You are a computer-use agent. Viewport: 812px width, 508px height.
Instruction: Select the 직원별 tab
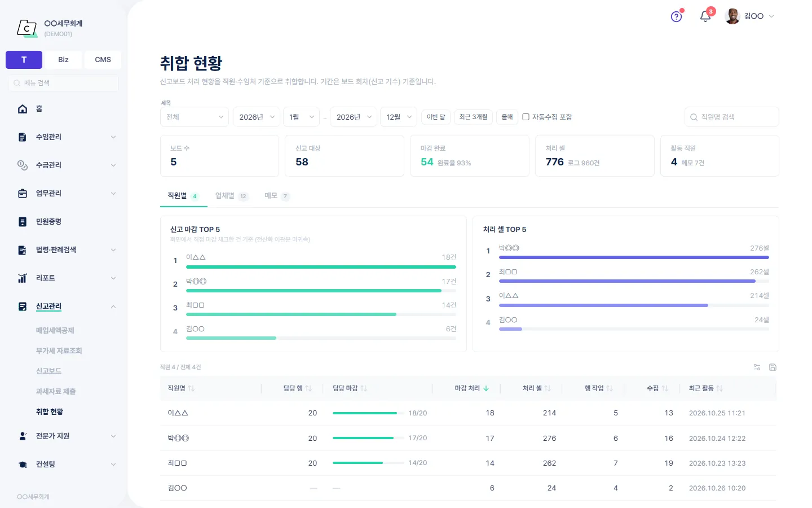183,196
